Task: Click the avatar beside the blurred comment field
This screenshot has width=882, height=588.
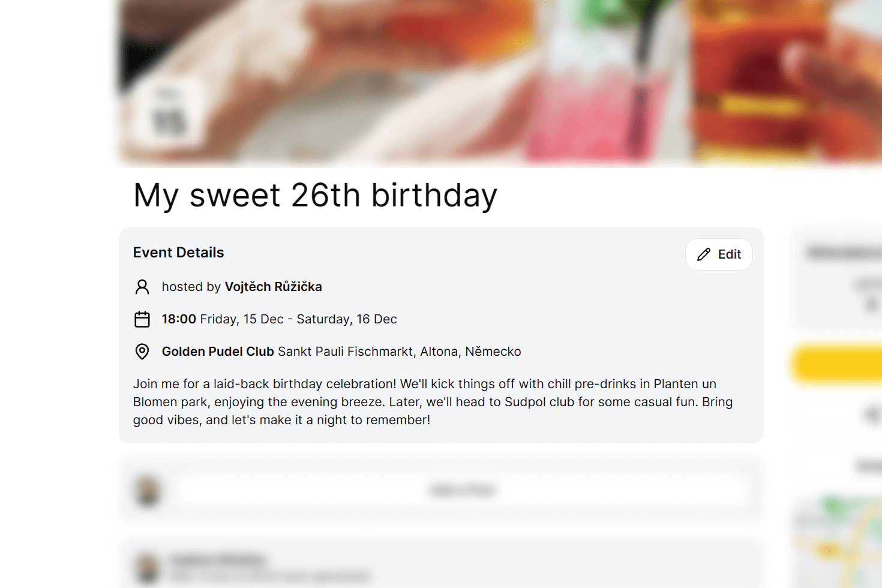Action: pos(147,490)
